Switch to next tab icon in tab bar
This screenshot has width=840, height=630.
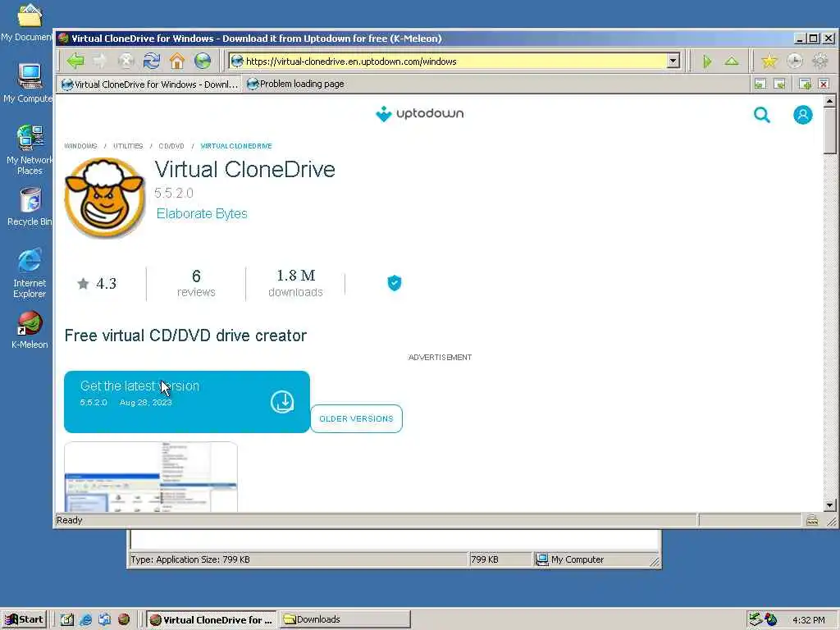[x=780, y=84]
